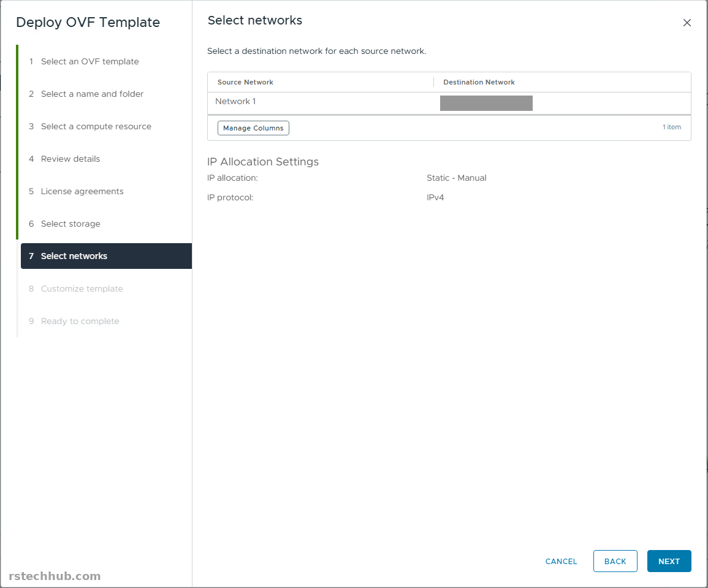The image size is (708, 588).
Task: Open step 4 Review details
Action: coord(64,159)
